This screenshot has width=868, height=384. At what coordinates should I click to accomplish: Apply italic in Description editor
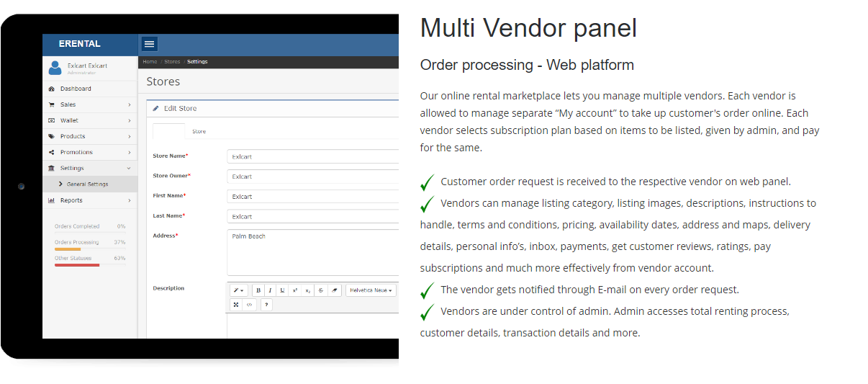coord(270,290)
